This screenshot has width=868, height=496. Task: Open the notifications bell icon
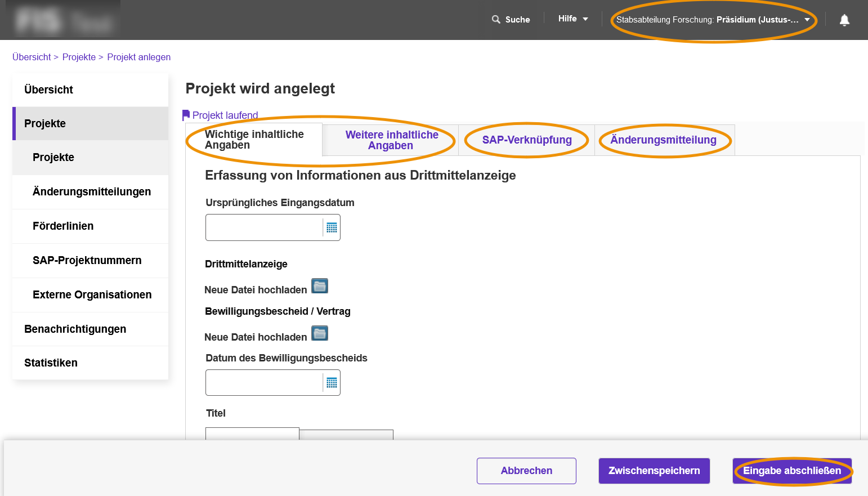click(844, 20)
